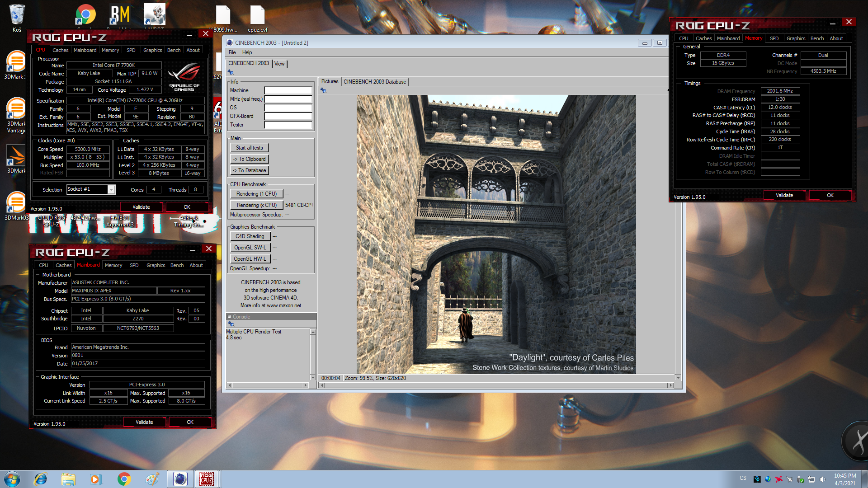Click the 5481 CB-CPU score text
This screenshot has width=868, height=488.
[298, 205]
